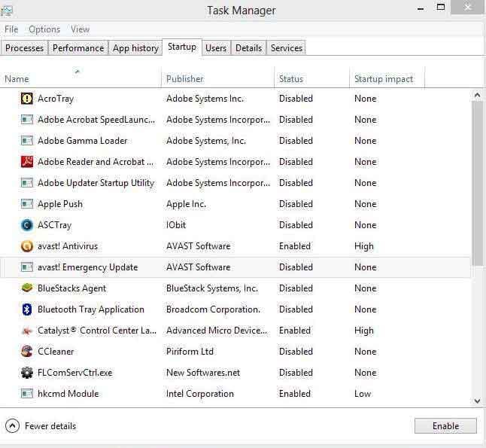Select hkcmd Module entry name
486x448 pixels.
pos(68,394)
